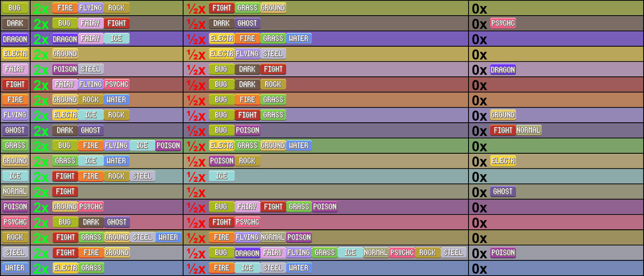644x276 pixels.
Task: Click the NORMAL type row header badge
Action: pos(15,192)
